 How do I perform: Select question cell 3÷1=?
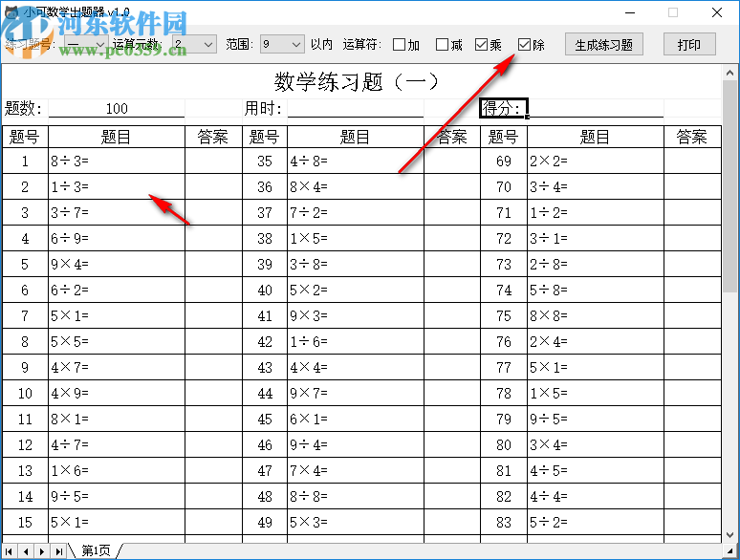(x=596, y=238)
